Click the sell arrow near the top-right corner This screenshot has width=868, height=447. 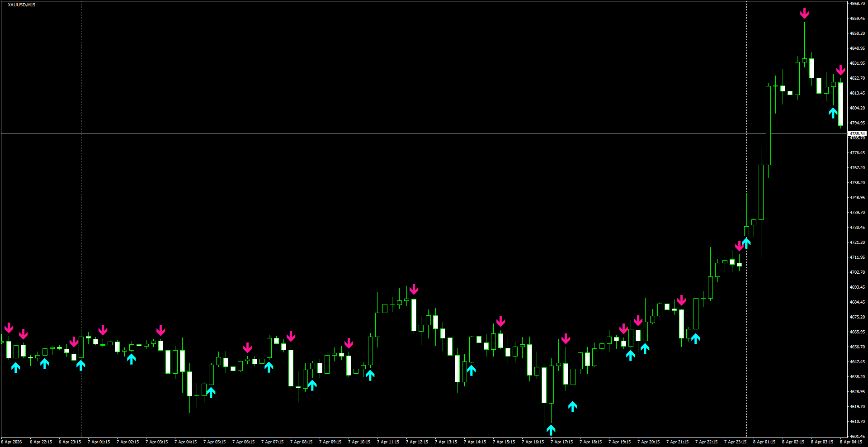coord(841,71)
